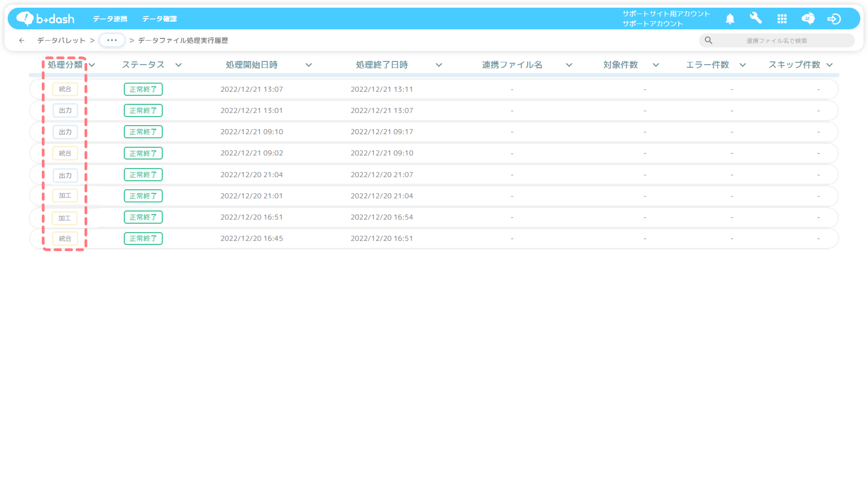Click 出力 tag in 21:04 start row
The width and height of the screenshot is (868, 488).
click(65, 175)
